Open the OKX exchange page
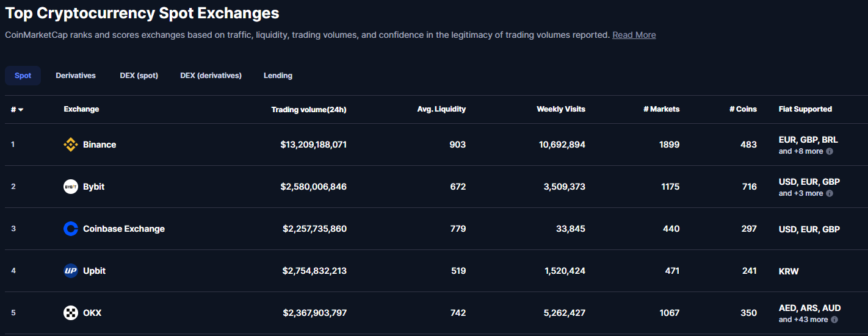This screenshot has height=336, width=868. 92,313
